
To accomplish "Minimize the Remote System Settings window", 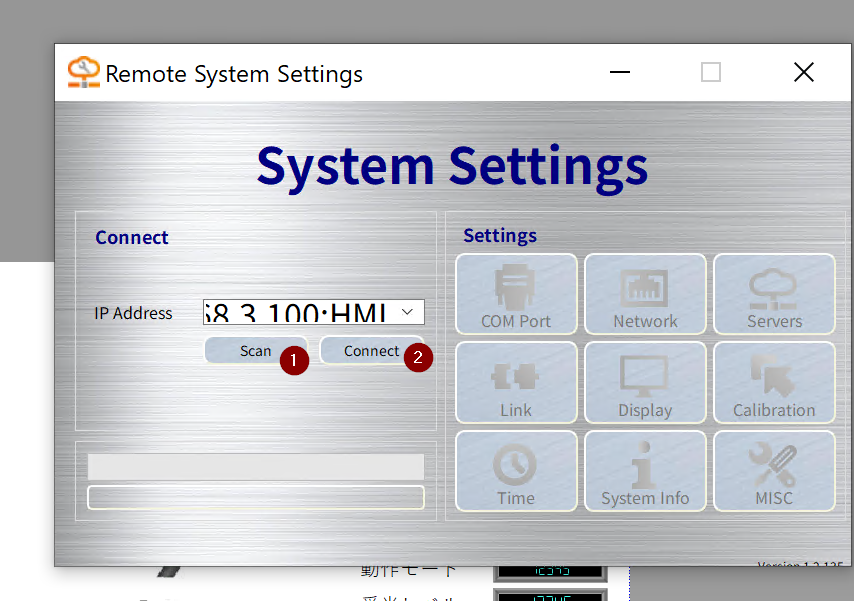I will [x=620, y=73].
